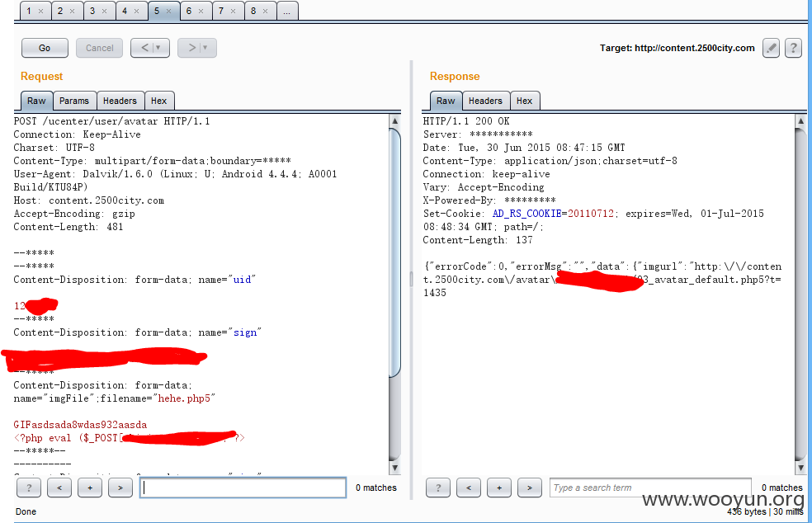The height and width of the screenshot is (523, 812).
Task: Click response scrollbar up arrow
Action: coord(800,120)
